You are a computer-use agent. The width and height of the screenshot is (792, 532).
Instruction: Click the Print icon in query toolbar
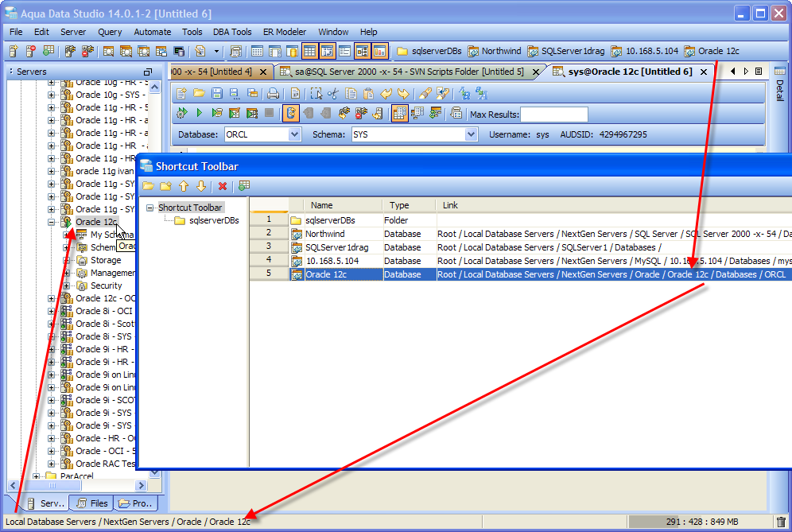tap(273, 94)
